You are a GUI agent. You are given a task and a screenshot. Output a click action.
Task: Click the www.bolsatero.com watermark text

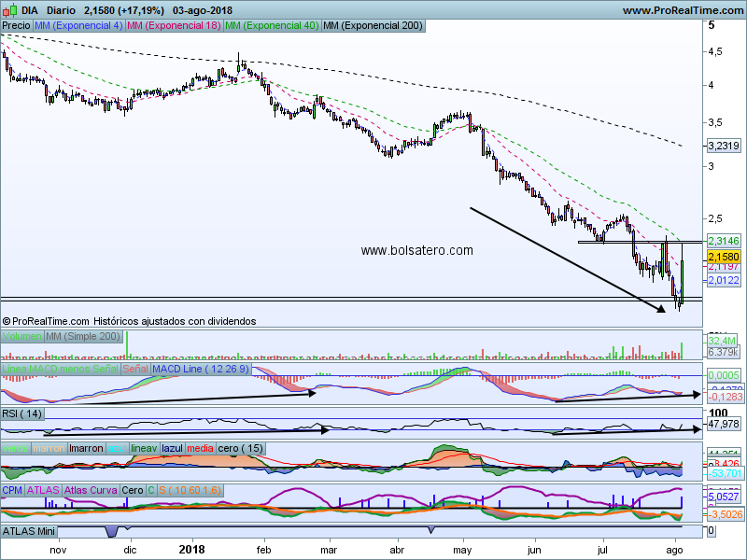[x=416, y=250]
